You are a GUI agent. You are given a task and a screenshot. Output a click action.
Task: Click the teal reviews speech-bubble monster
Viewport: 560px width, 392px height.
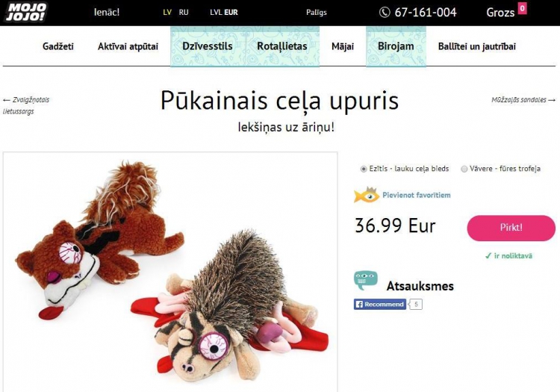366,281
